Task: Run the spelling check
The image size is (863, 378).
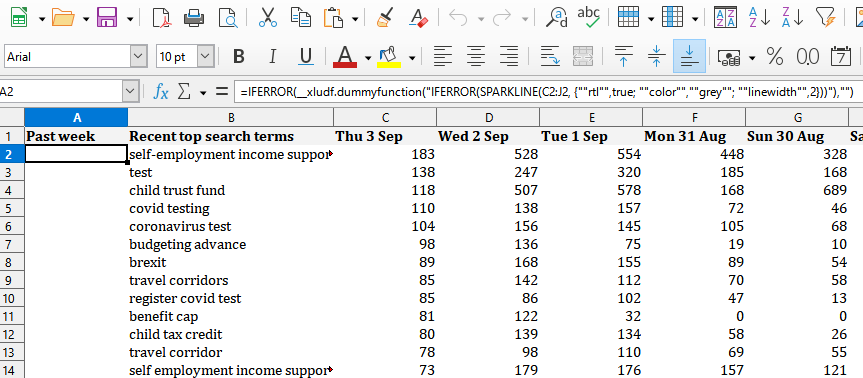Action: pos(589,18)
